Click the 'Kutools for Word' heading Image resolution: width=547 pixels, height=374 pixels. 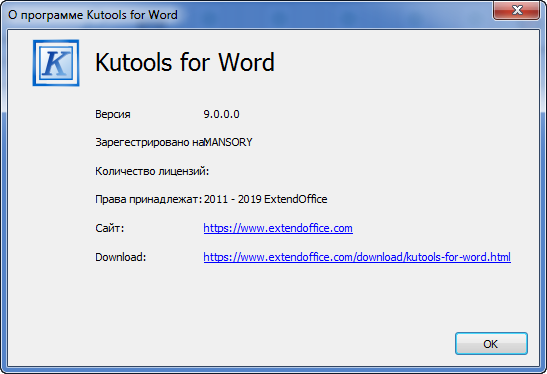(185, 62)
